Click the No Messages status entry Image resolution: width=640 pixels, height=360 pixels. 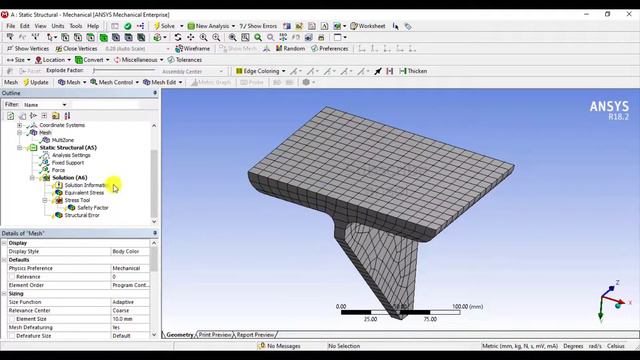(x=279, y=346)
